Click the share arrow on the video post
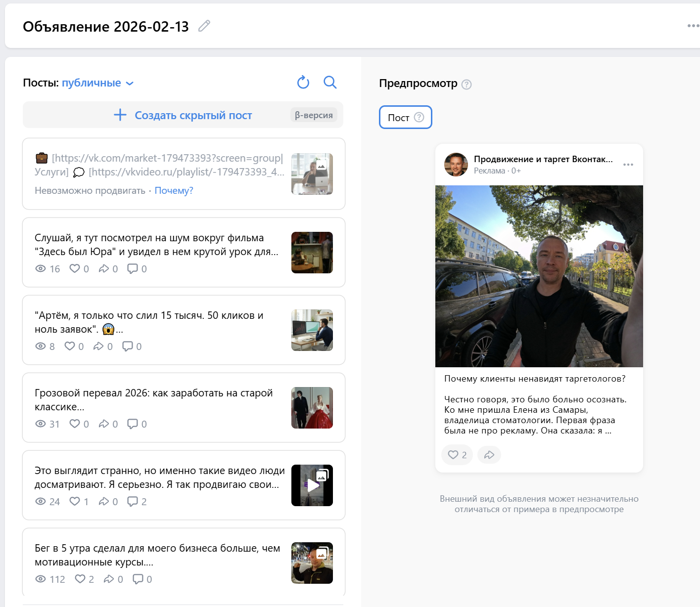Image resolution: width=700 pixels, height=607 pixels. (104, 501)
